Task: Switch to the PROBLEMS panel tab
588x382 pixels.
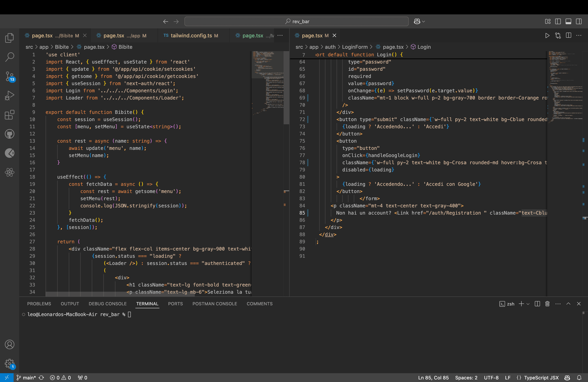Action: click(x=39, y=304)
